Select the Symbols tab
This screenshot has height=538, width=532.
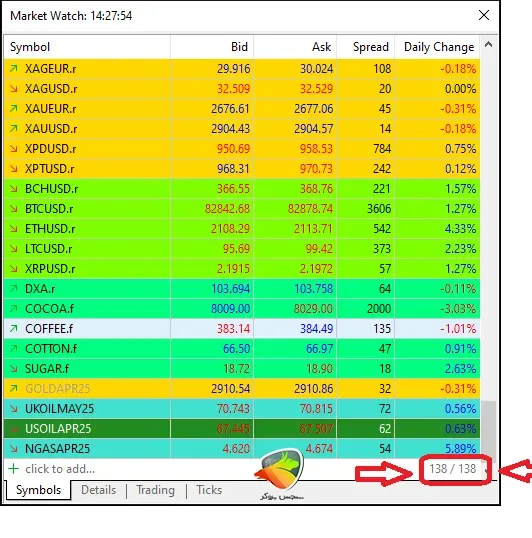(x=38, y=490)
